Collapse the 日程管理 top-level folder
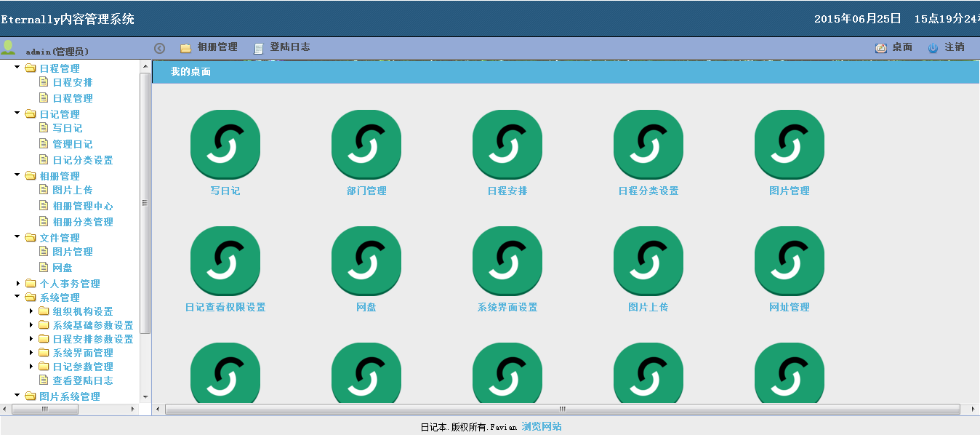This screenshot has height=435, width=980. coord(17,68)
